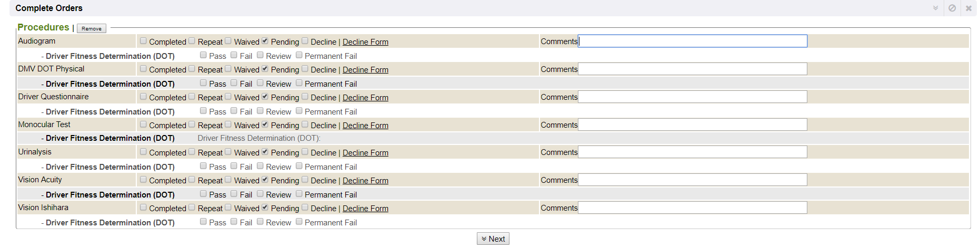Collapse Complete Orders using double-chevron icon
The image size is (980, 249).
[x=935, y=8]
